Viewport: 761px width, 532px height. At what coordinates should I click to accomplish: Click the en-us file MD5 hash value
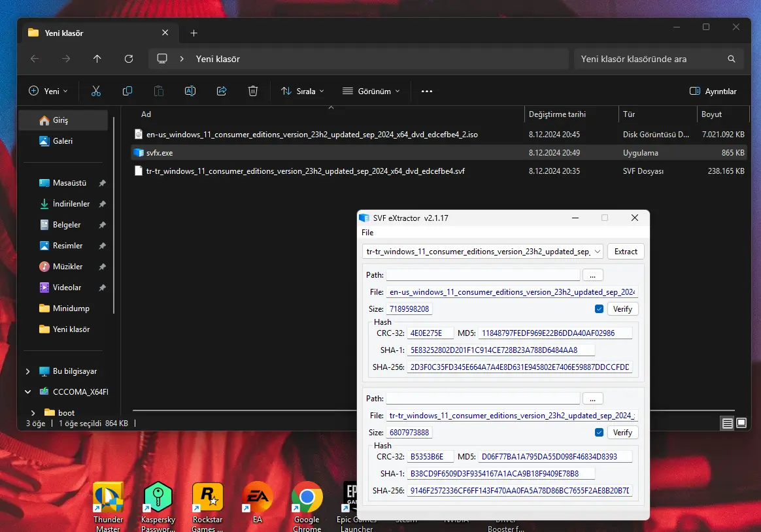click(x=555, y=333)
